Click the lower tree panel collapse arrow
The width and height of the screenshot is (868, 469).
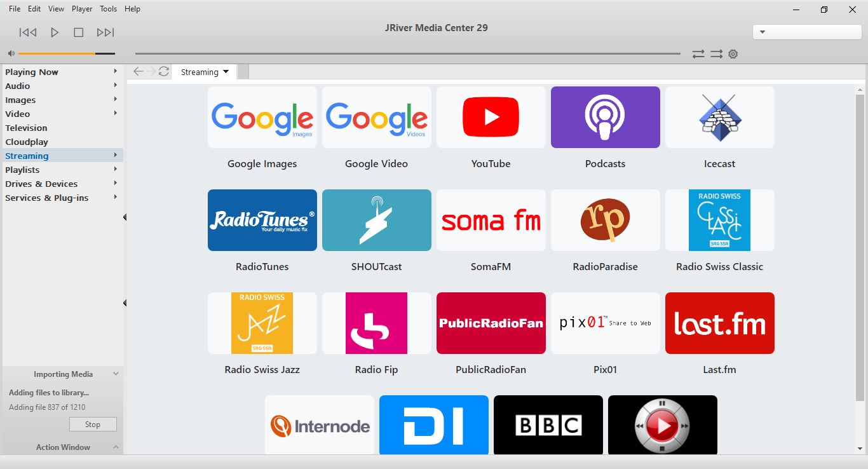tap(125, 303)
